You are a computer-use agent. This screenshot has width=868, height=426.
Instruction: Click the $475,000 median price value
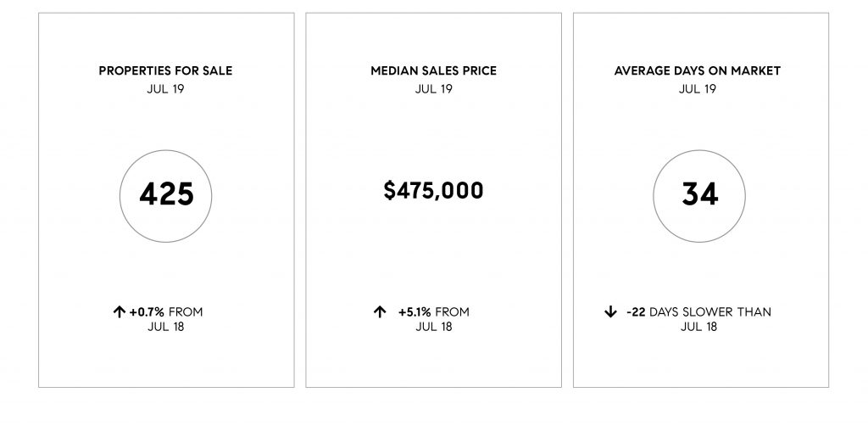coord(433,190)
